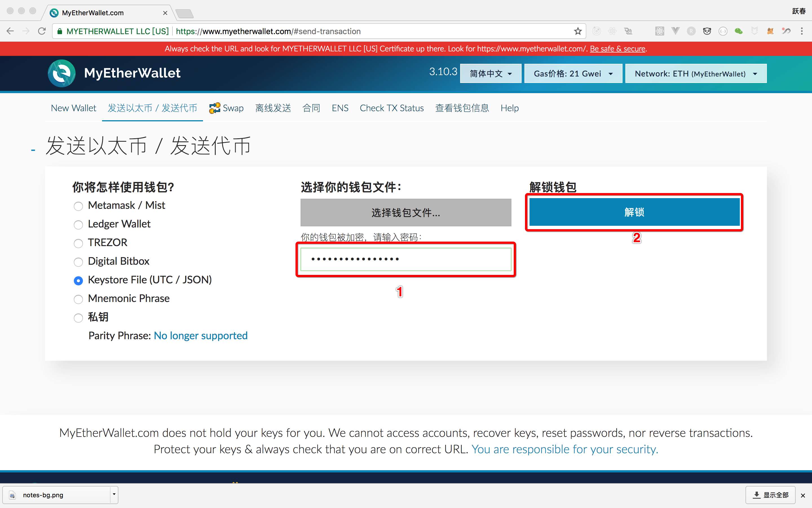Click the Swap tab's exchange icon

tap(214, 108)
